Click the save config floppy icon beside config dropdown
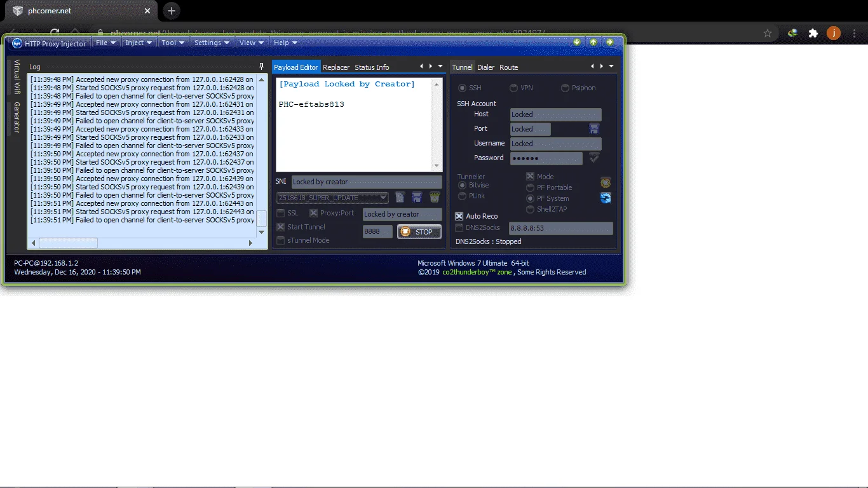868x488 pixels. click(417, 198)
